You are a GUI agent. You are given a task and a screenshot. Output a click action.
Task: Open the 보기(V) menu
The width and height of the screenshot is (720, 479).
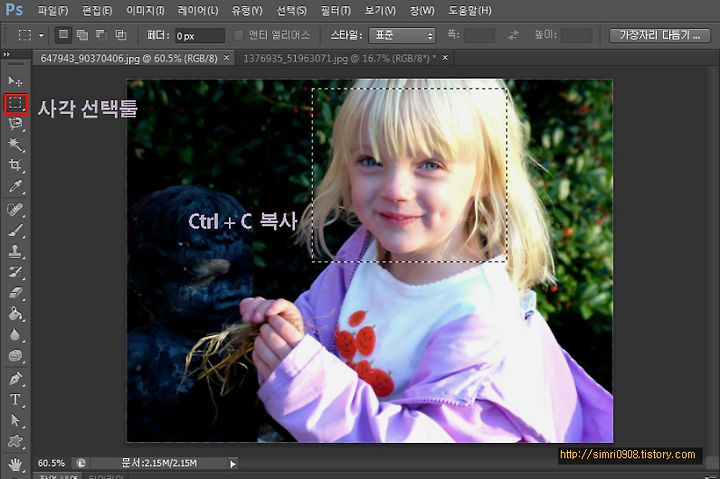(380, 10)
